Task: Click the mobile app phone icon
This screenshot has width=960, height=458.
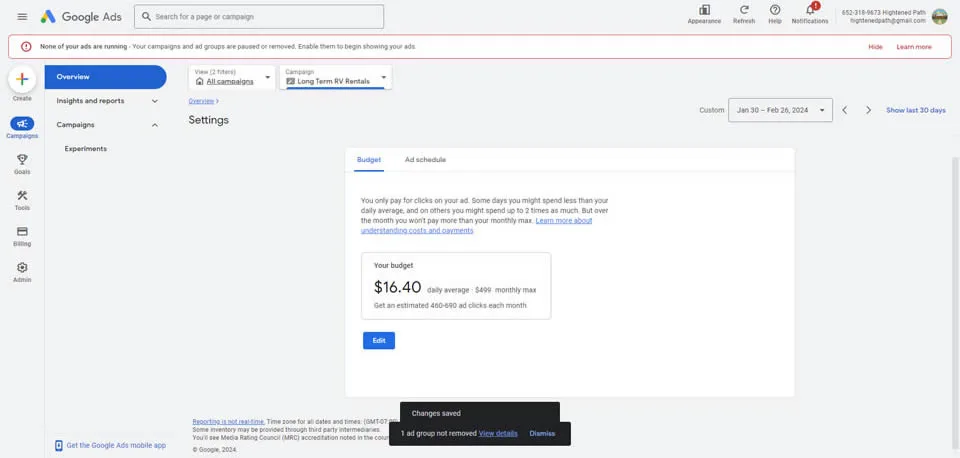Action: tap(59, 446)
